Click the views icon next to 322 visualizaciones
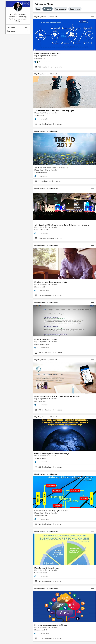Viewport: 96px width, 644px height. point(36,639)
